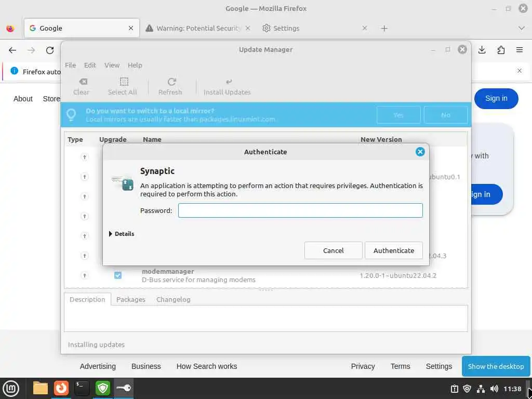Open Firefox downloads panel
Image resolution: width=532 pixels, height=399 pixels.
point(482,50)
